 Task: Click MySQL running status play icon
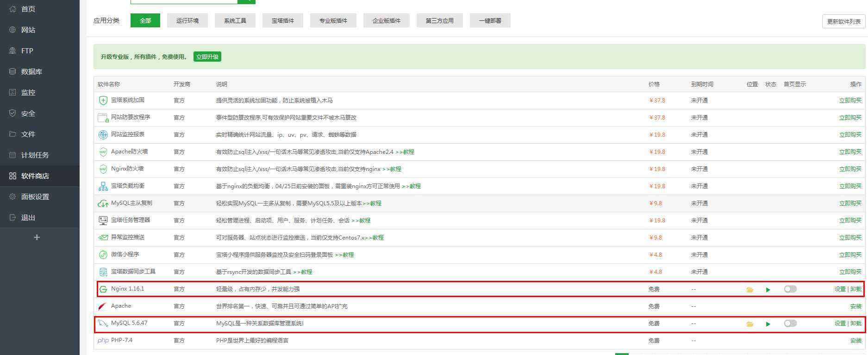click(x=768, y=324)
